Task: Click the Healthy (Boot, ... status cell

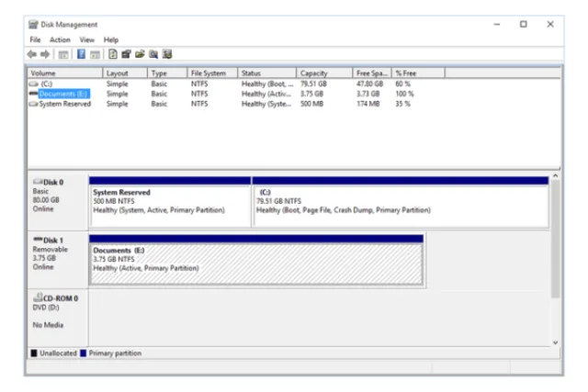Action: (267, 84)
